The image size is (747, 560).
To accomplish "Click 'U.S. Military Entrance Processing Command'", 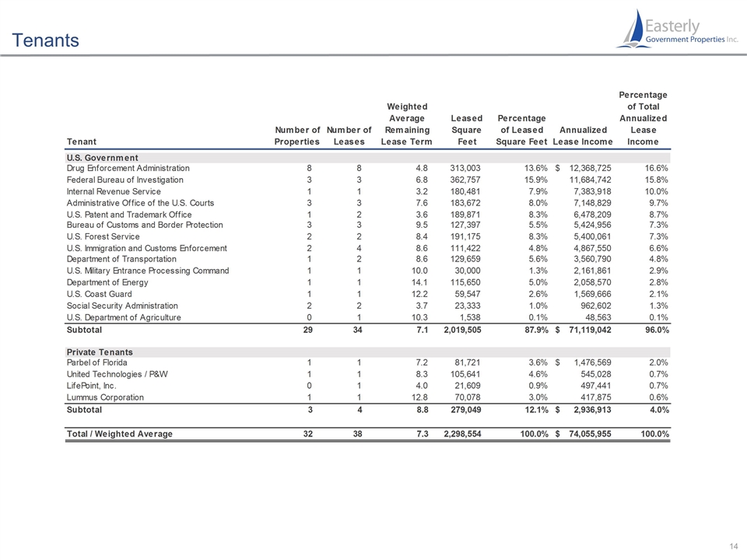I will tap(148, 271).
